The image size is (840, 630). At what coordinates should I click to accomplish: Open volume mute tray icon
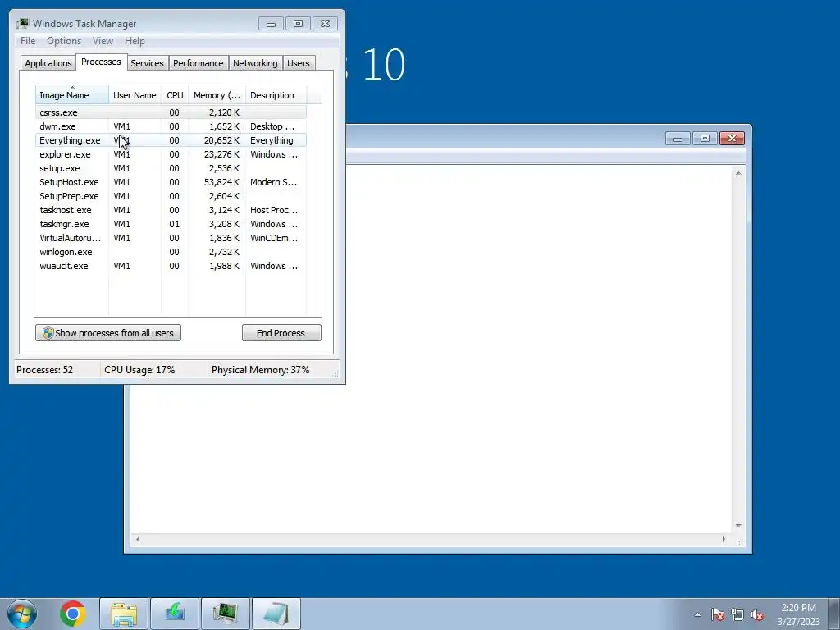tap(757, 614)
